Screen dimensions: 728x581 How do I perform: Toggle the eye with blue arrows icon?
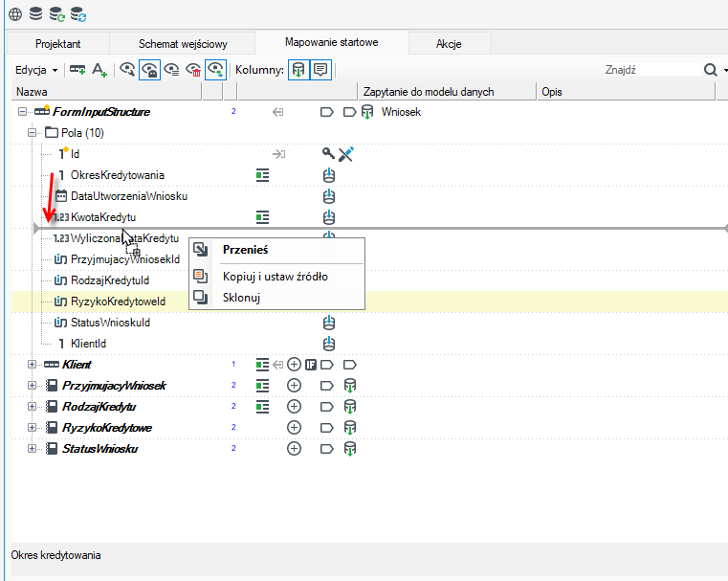click(215, 70)
